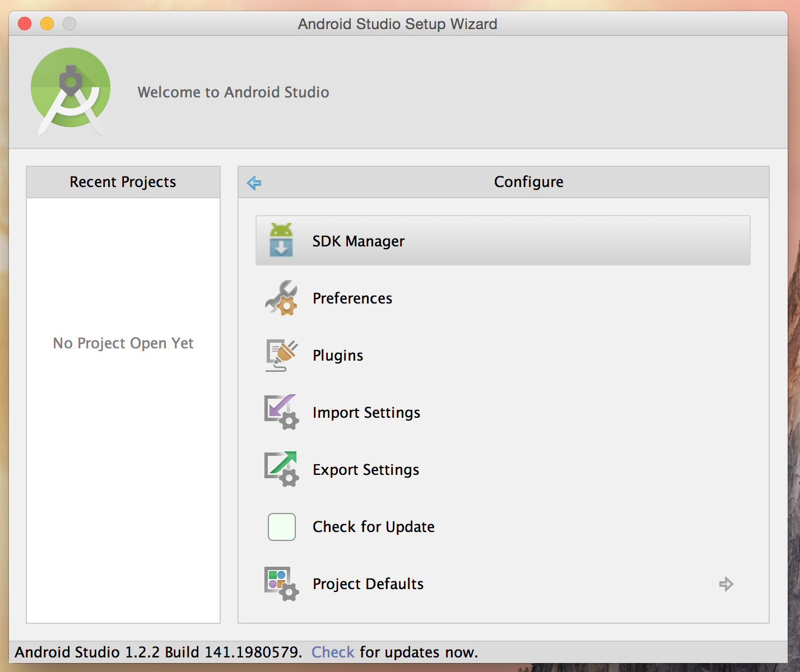Click the Project Defaults shapes icon
Viewport: 800px width, 672px height.
coord(281,584)
